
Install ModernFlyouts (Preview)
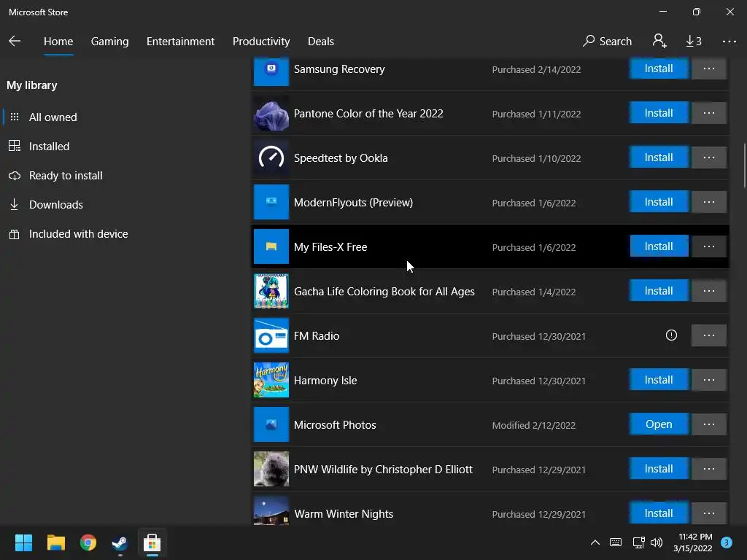pyautogui.click(x=659, y=202)
